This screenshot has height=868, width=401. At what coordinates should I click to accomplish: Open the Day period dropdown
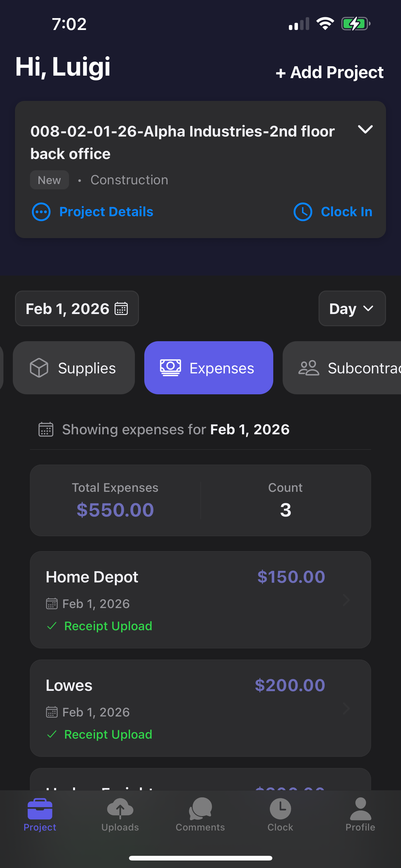[352, 308]
